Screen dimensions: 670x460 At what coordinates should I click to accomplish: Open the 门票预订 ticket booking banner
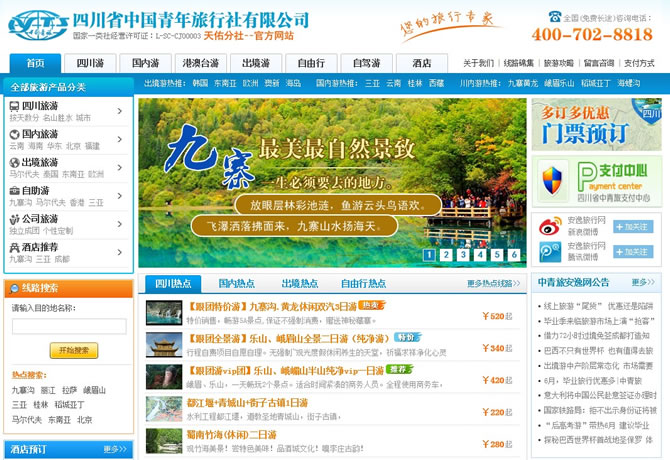coord(596,123)
